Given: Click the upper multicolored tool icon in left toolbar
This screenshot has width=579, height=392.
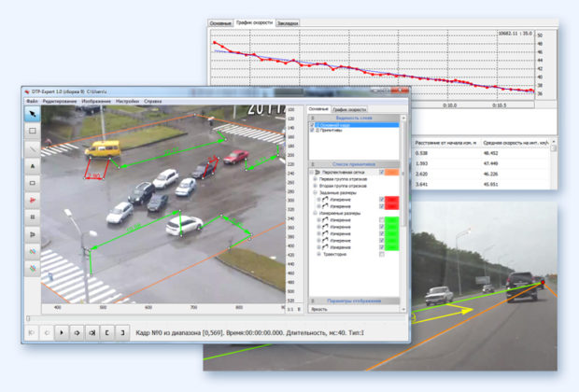Looking at the screenshot, I should [x=33, y=251].
